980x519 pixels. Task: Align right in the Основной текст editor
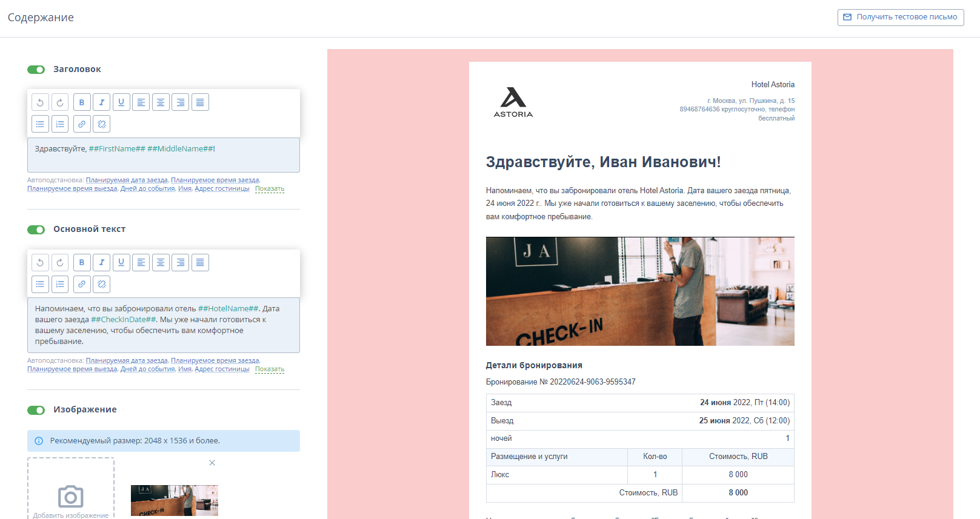click(181, 262)
